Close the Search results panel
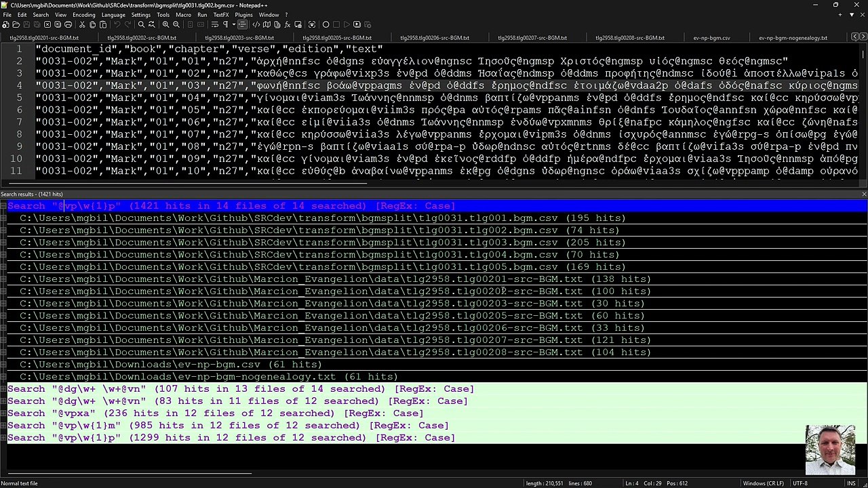 863,194
